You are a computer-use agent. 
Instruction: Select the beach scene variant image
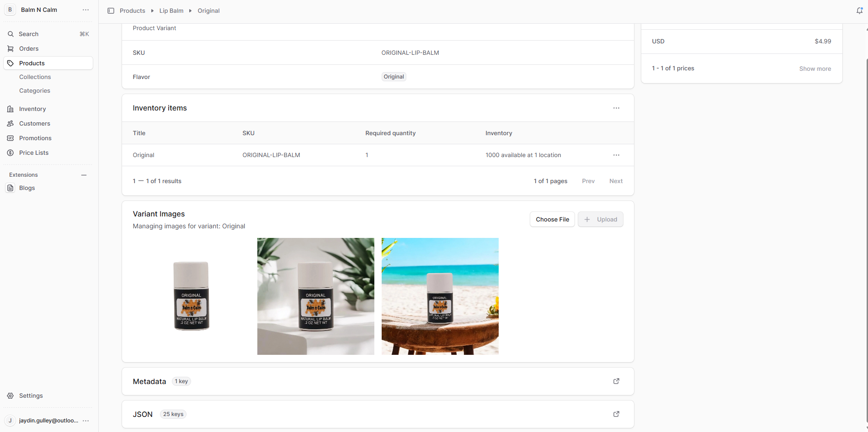click(440, 296)
